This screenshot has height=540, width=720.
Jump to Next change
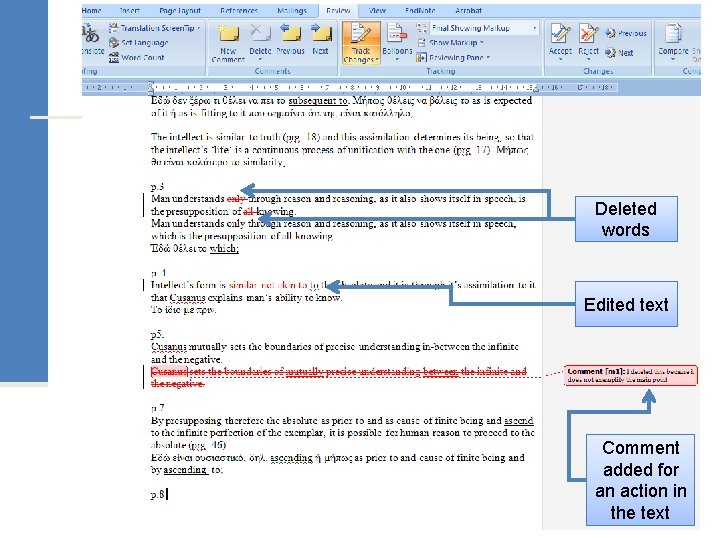[619, 53]
